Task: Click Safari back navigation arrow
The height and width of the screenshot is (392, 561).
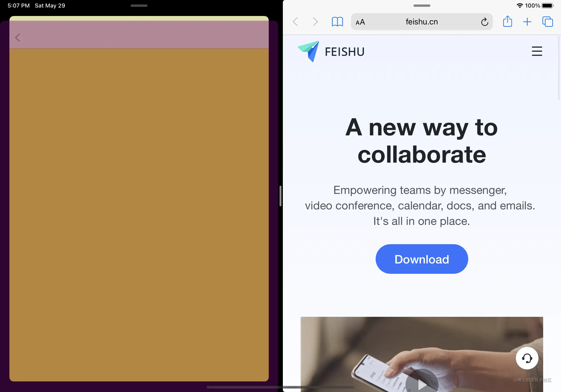Action: (x=296, y=22)
